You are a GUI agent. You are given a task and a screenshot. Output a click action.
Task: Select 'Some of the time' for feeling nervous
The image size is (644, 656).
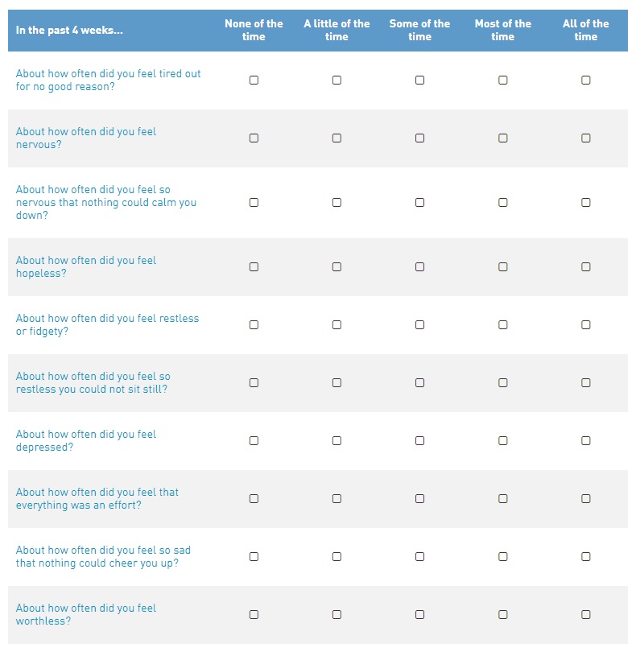419,138
